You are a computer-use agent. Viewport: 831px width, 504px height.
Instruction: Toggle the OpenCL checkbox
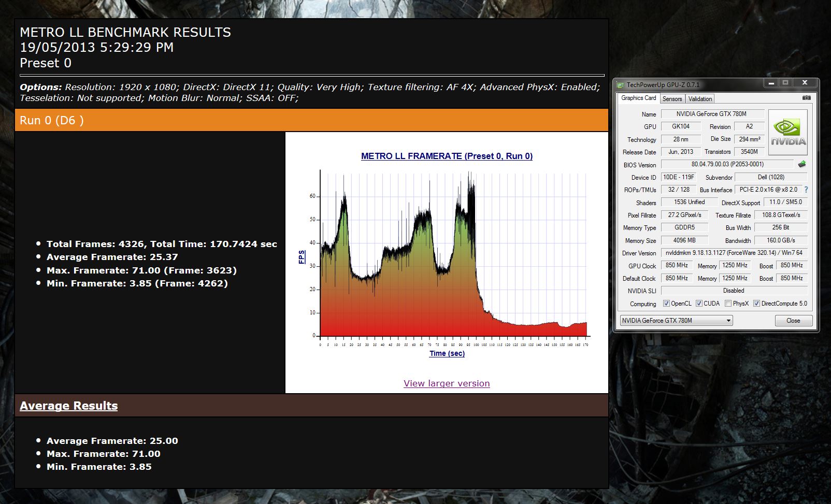coord(666,304)
